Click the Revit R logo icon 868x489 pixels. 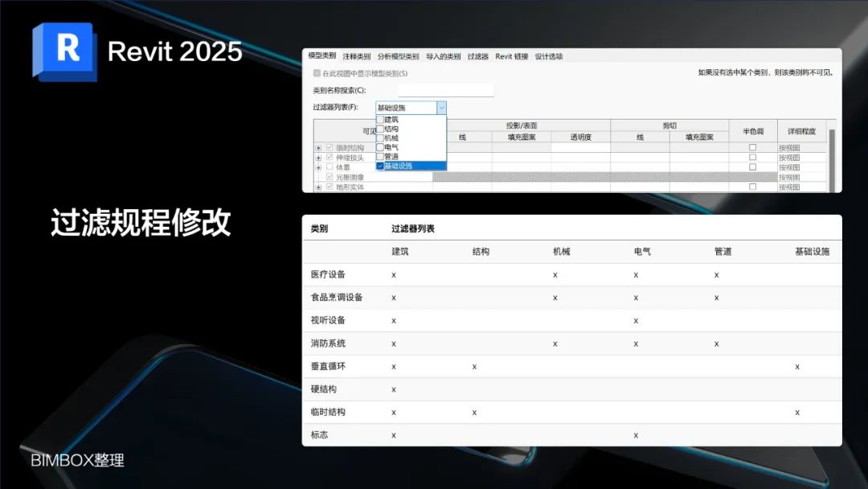(64, 51)
